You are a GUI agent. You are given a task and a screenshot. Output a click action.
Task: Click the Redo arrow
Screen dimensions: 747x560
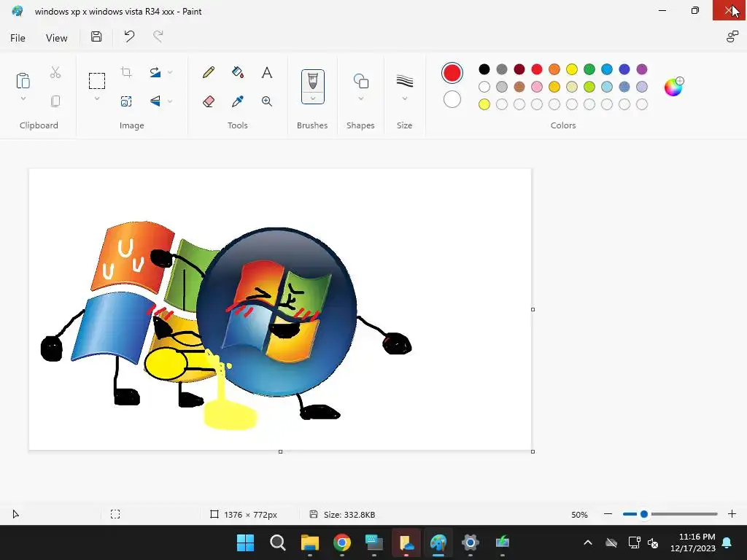pos(158,36)
